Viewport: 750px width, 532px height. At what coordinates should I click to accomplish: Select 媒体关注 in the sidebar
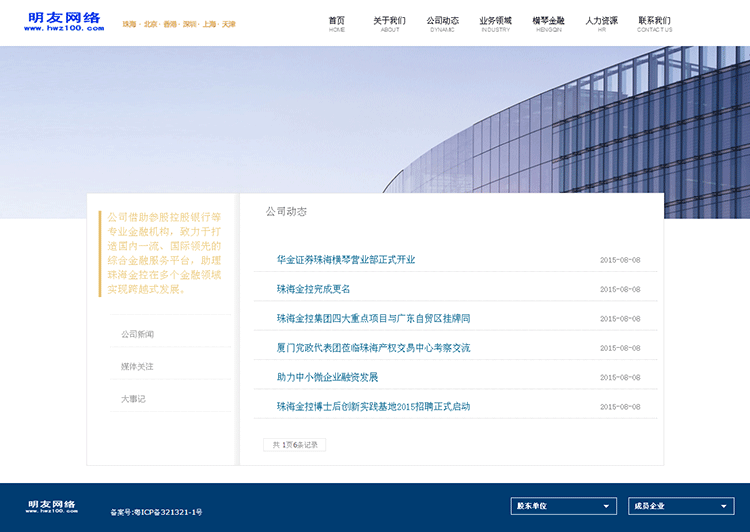click(x=137, y=366)
